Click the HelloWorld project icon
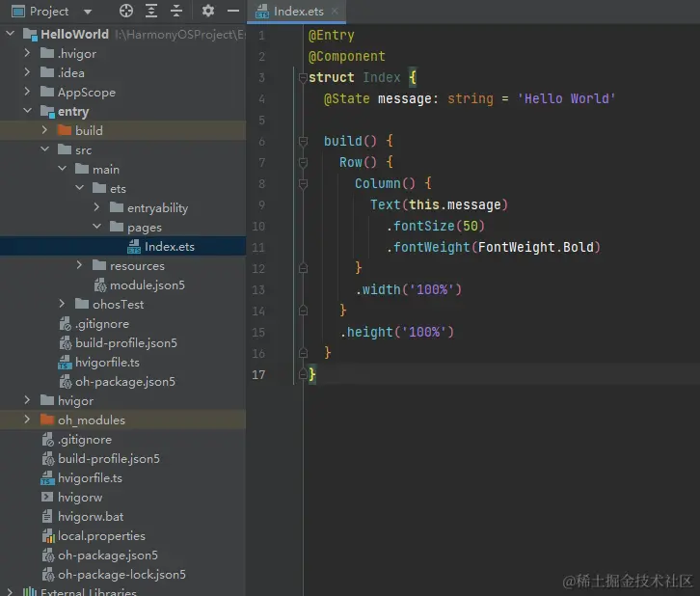Image resolution: width=700 pixels, height=596 pixels. click(30, 35)
